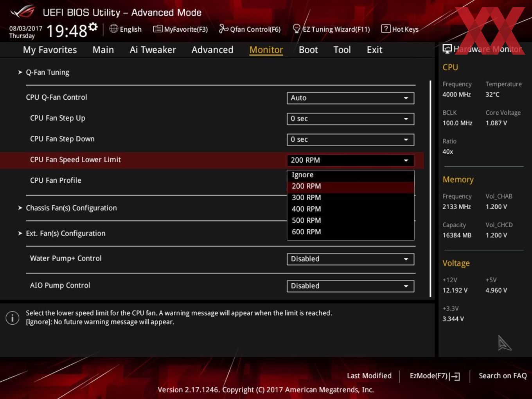Choose 400 RPM option

[x=350, y=209]
